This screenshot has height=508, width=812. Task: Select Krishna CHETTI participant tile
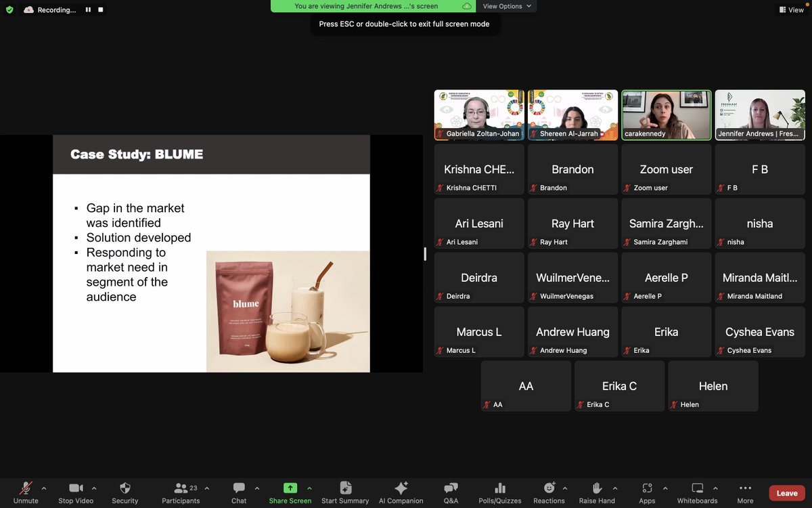(479, 169)
